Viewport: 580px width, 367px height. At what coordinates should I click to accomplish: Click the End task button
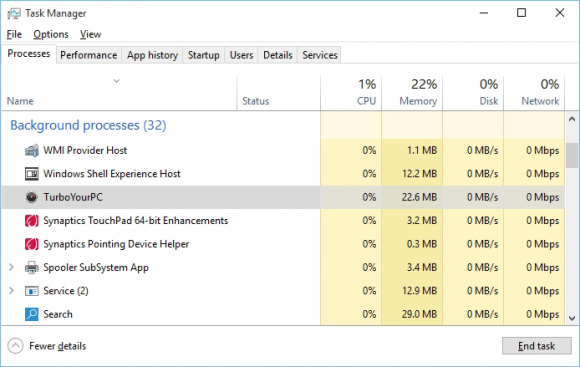click(536, 346)
